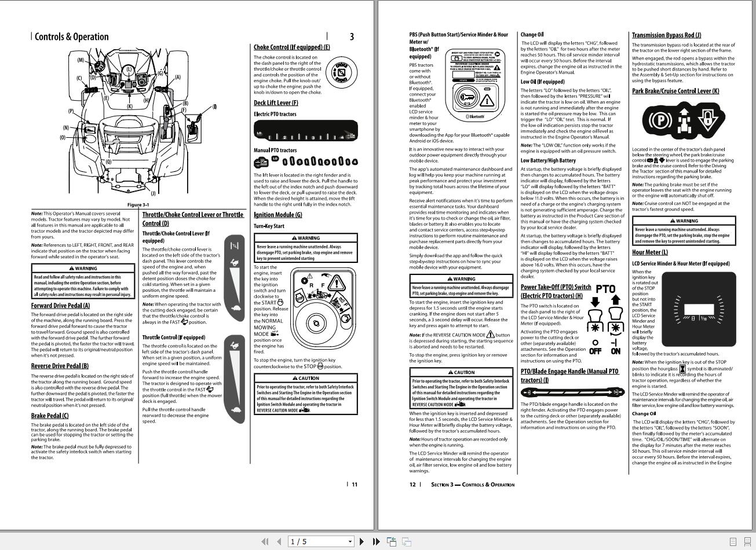
Task: Click the Deck Lift Lever (F) heading
Action: pos(276,102)
